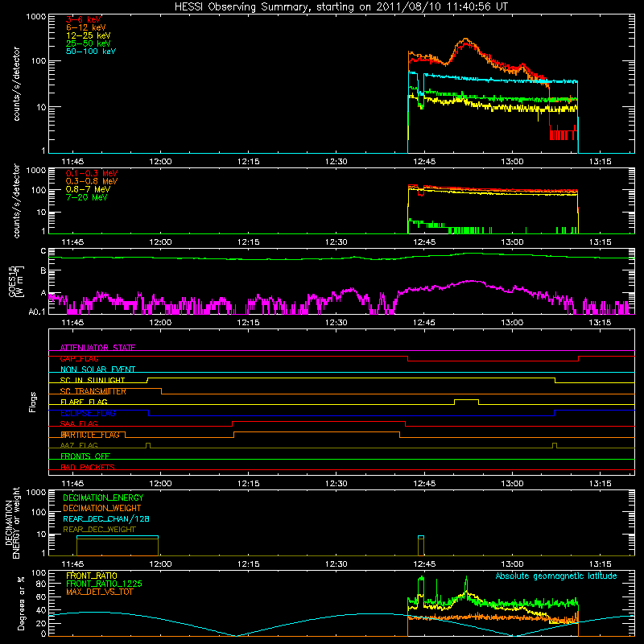The width and height of the screenshot is (644, 644).
Task: Pick the 50-100 keV legend label
Action: (91, 52)
